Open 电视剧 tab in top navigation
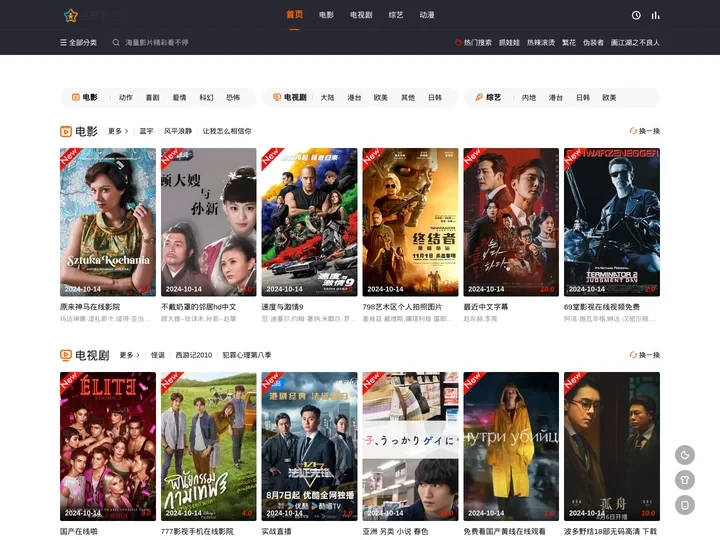 tap(361, 15)
